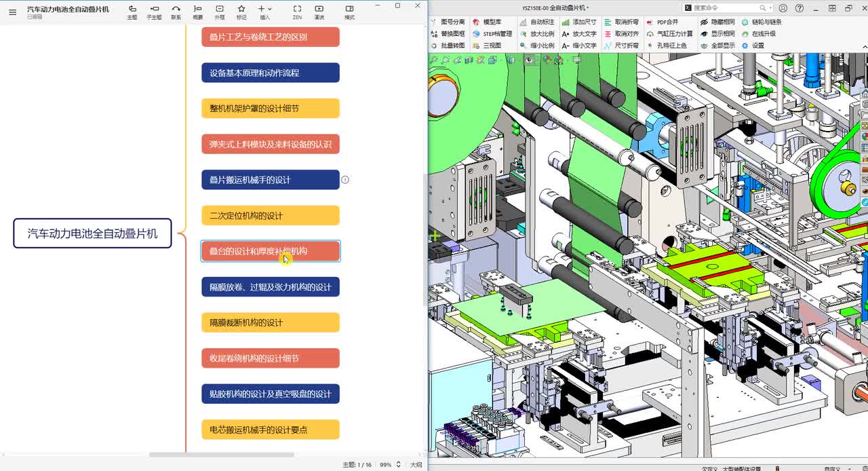The width and height of the screenshot is (868, 471).
Task: Select topic 弹夹式上料模块及来料设备的认识
Action: click(271, 144)
